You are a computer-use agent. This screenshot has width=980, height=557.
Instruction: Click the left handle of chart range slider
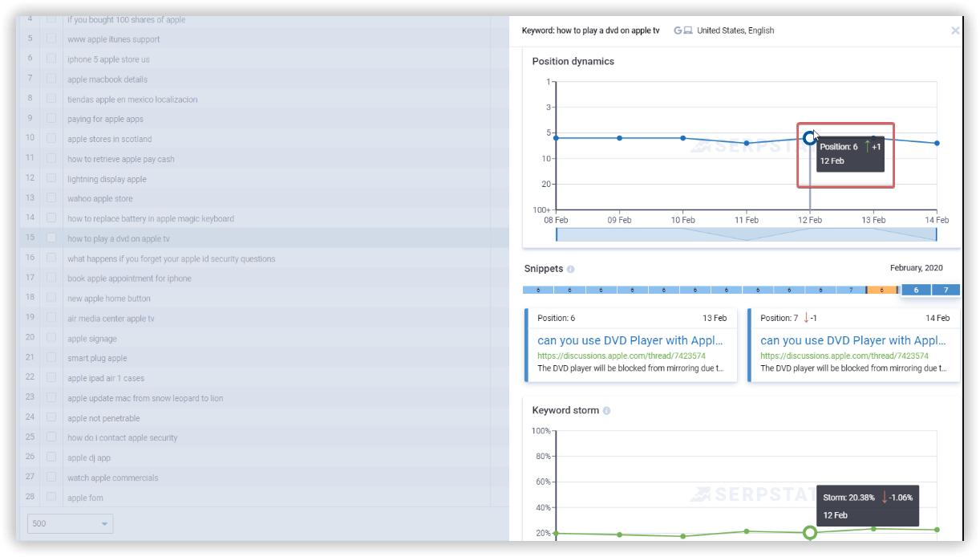point(556,234)
